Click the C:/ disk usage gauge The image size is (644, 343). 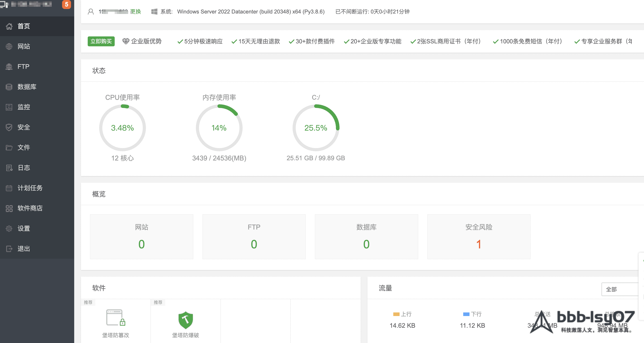[316, 128]
